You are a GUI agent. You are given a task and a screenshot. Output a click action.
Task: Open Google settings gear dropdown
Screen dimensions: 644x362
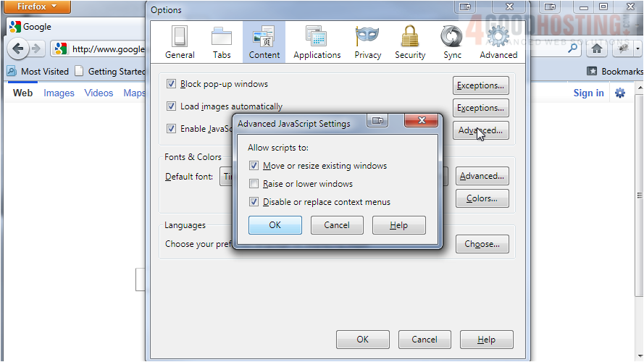[620, 93]
